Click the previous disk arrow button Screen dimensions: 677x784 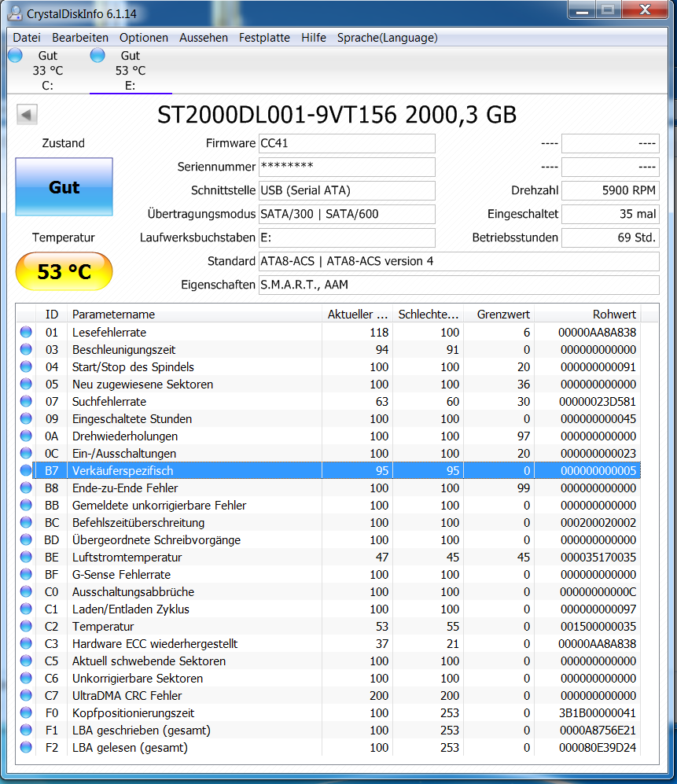(x=27, y=115)
